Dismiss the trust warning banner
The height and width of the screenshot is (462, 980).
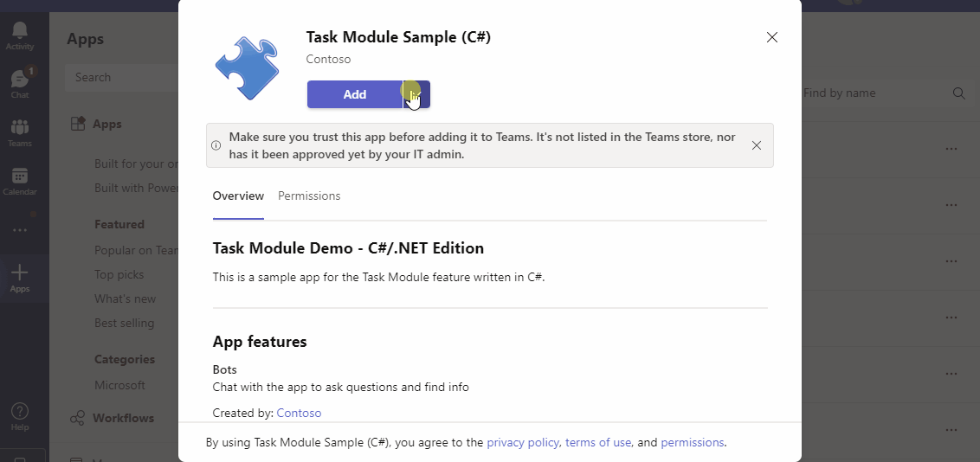click(x=757, y=145)
